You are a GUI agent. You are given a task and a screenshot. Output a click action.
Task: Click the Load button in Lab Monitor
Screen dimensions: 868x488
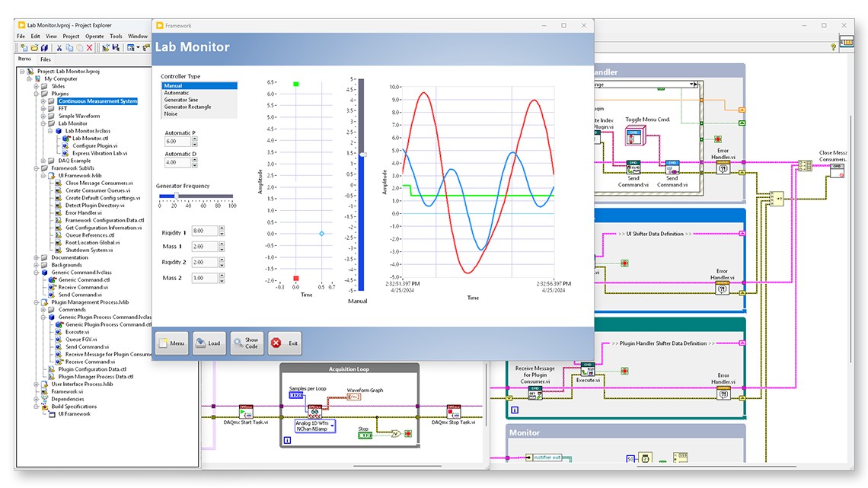coord(209,343)
